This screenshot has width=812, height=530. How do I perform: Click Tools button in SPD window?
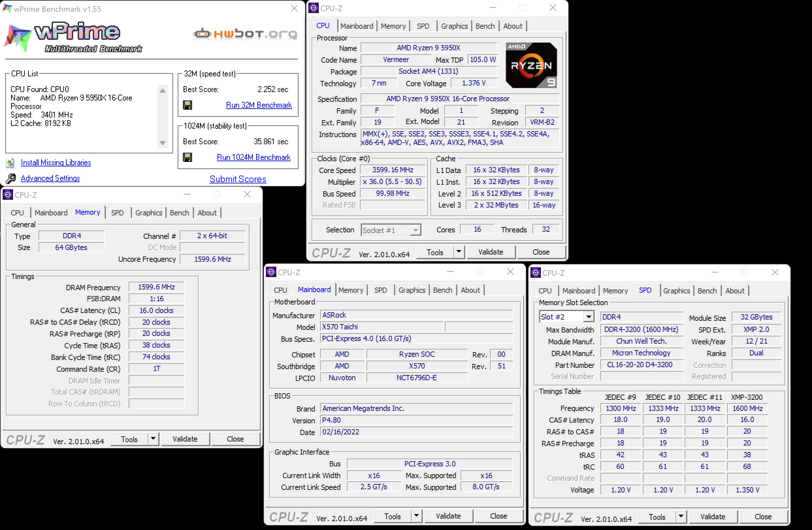(657, 517)
